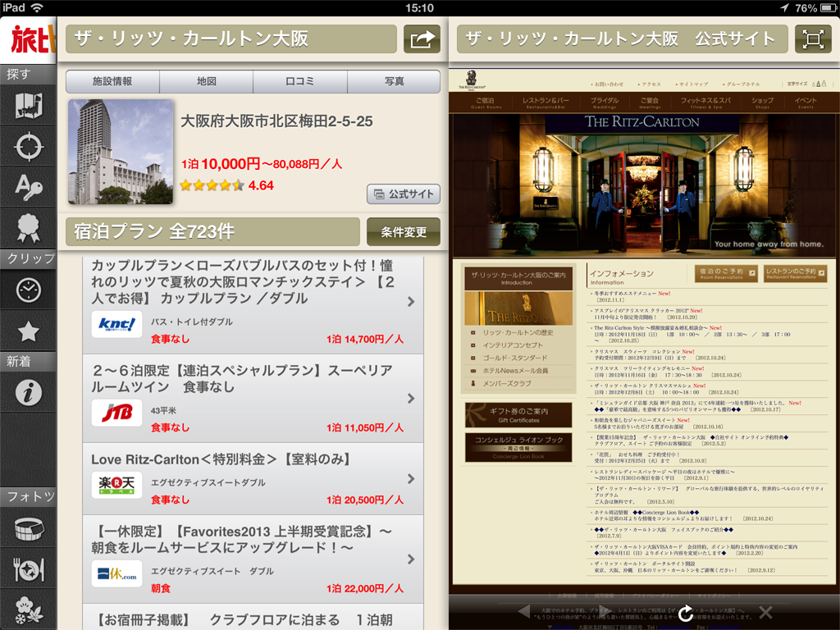Open コンシェルジュ ライオン ブック banner

pos(518,447)
